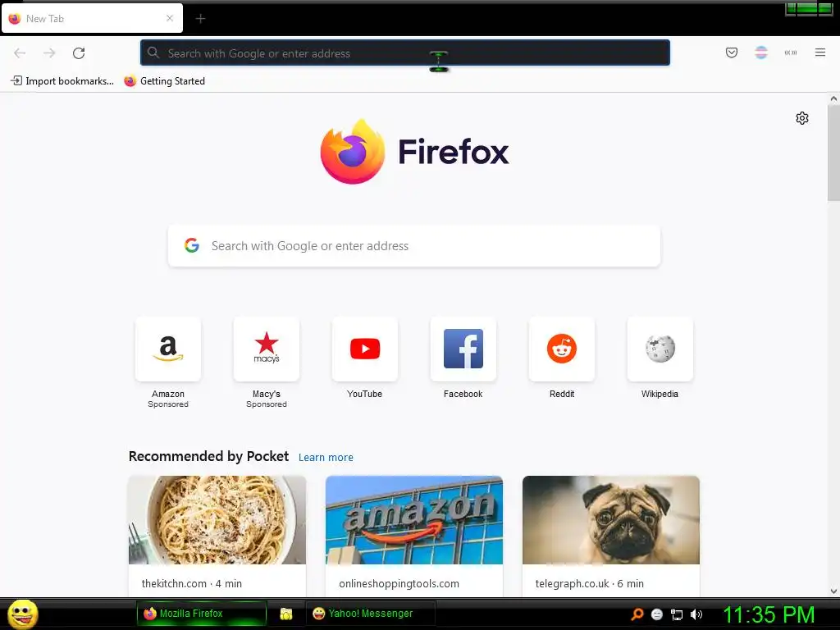Open telegraph.co.uk pug story thumbnail
Viewport: 840px width, 630px height.
(x=611, y=519)
